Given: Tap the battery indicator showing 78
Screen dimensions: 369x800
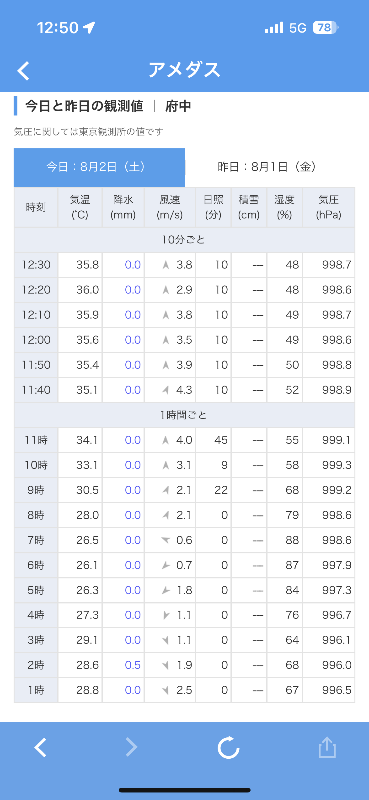Looking at the screenshot, I should coord(325,28).
